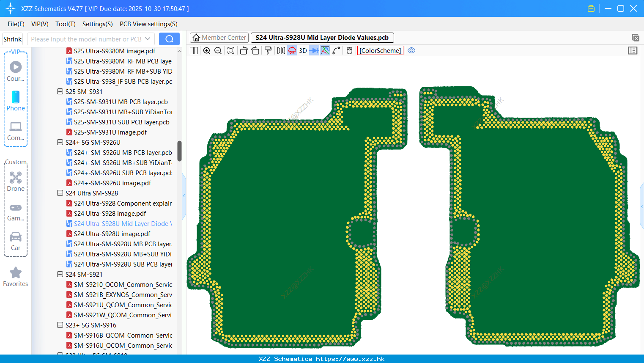Viewport: 644px width, 363px height.
Task: Collapse the S24 Ultra SM-S928 node
Action: [x=60, y=193]
